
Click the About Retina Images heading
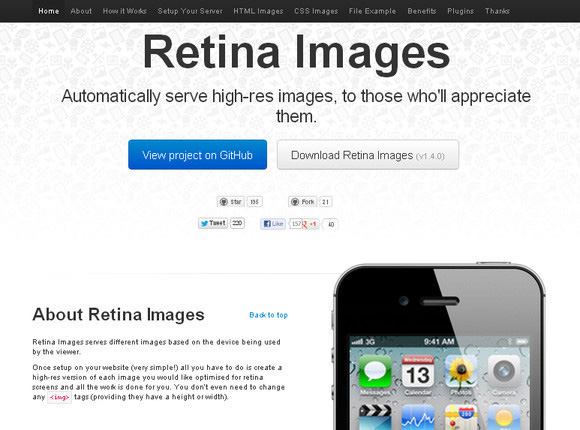pos(118,315)
